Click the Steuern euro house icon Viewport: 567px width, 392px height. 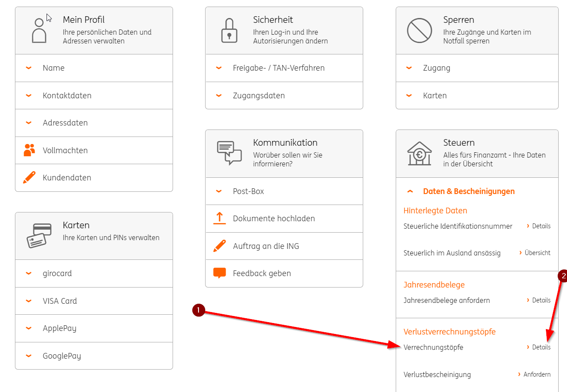click(x=420, y=153)
